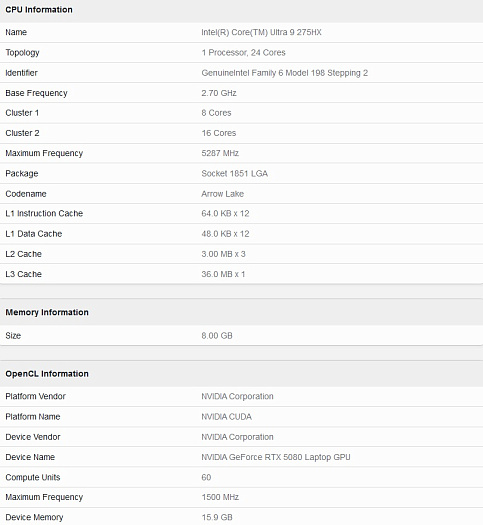
Task: Click the L3 Cache 36.0 MB value
Action: (223, 274)
